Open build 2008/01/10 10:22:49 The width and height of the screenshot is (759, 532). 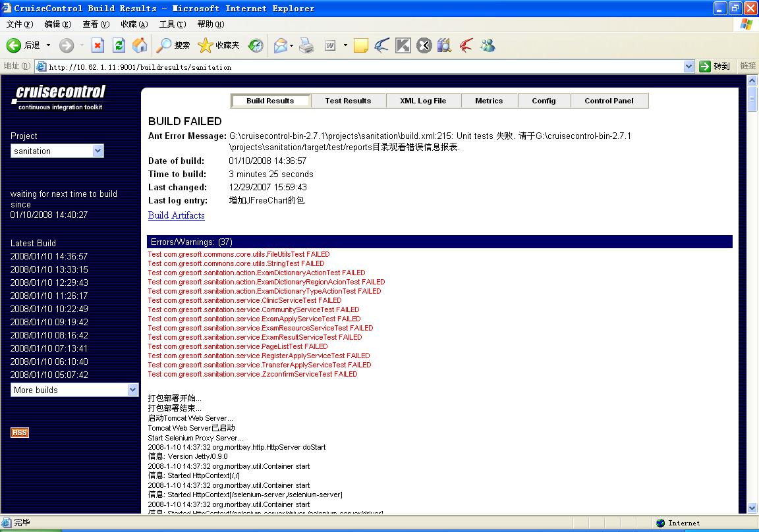[49, 309]
